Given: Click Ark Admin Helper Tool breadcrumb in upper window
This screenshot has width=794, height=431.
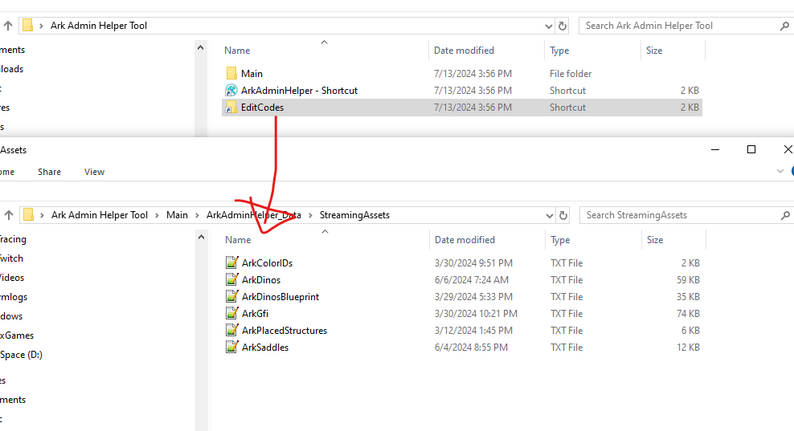Looking at the screenshot, I should click(x=98, y=25).
